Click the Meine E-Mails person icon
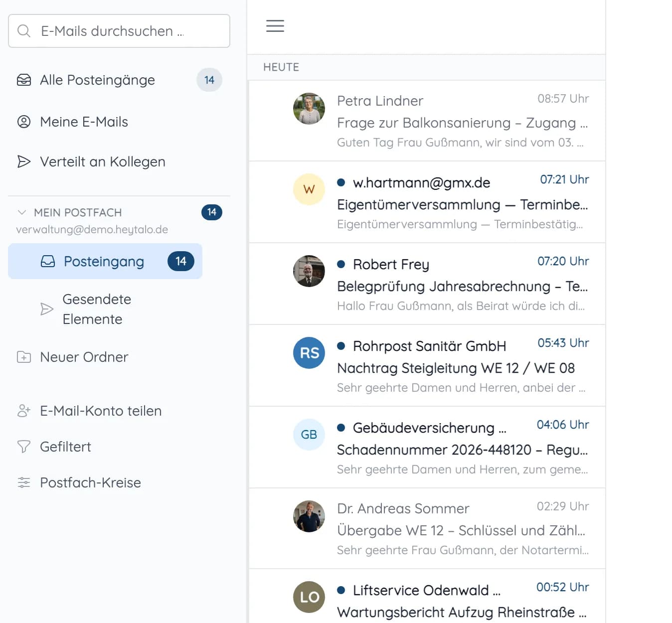 (x=24, y=122)
